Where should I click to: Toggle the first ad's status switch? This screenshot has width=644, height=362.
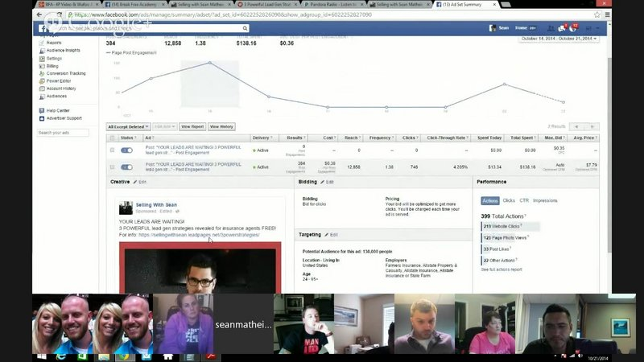pyautogui.click(x=126, y=150)
